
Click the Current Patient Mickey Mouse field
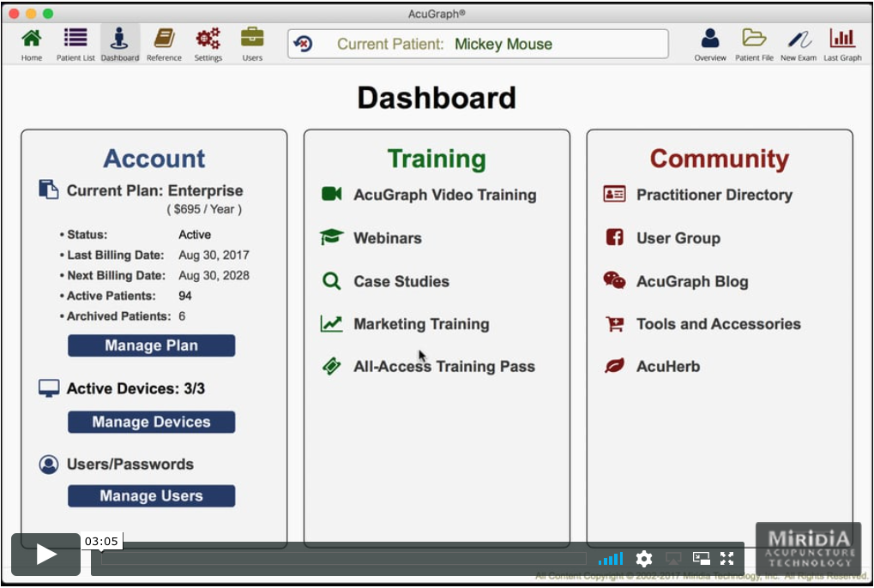point(479,44)
